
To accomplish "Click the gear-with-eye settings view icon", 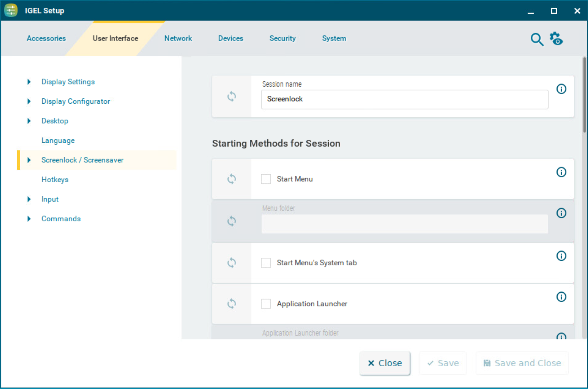I will coord(556,39).
